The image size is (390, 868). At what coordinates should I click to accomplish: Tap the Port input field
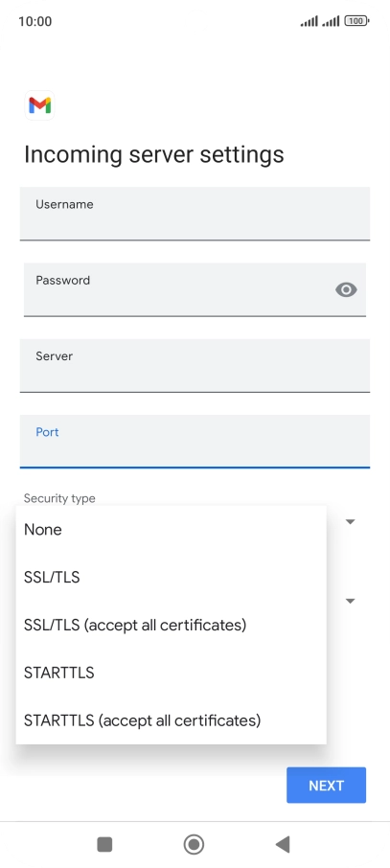point(195,442)
